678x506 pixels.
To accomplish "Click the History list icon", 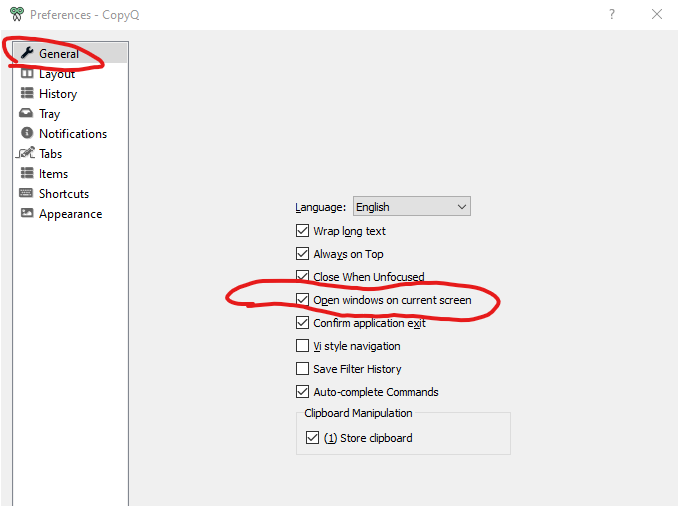I will coord(27,93).
